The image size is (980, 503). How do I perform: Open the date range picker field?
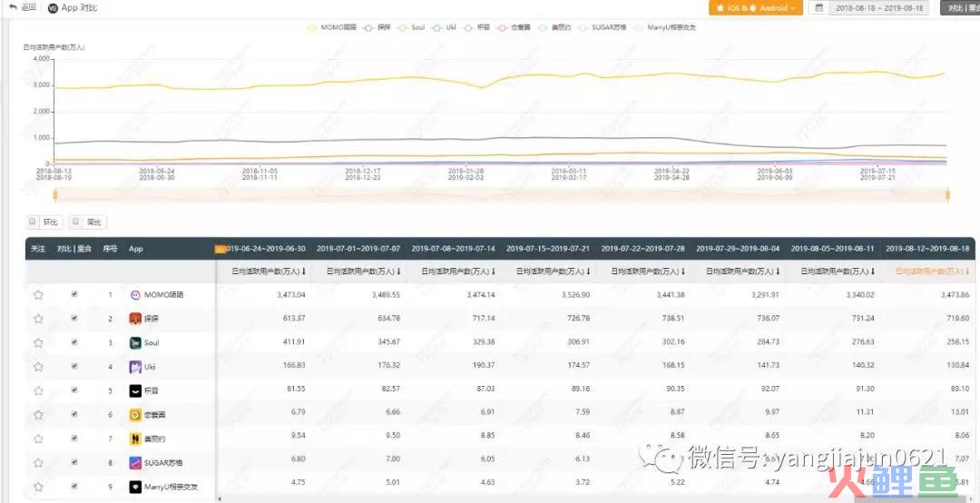tap(877, 8)
